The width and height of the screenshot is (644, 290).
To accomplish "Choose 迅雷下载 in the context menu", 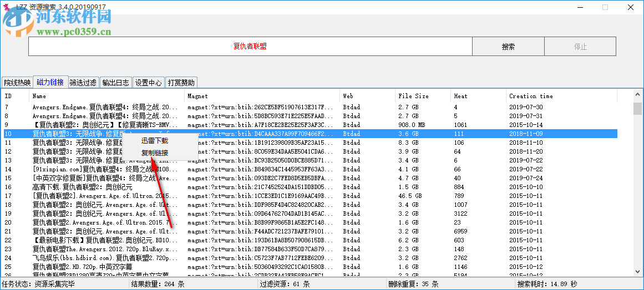I will tap(155, 141).
